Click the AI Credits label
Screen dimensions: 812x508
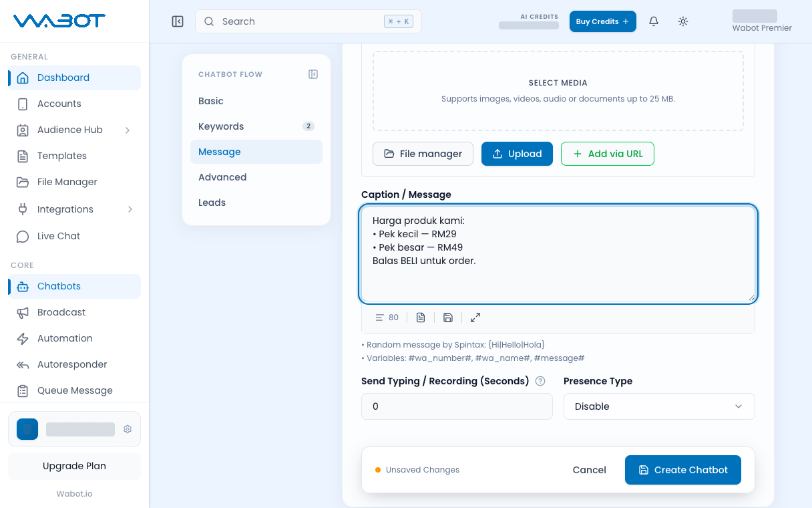pyautogui.click(x=540, y=17)
